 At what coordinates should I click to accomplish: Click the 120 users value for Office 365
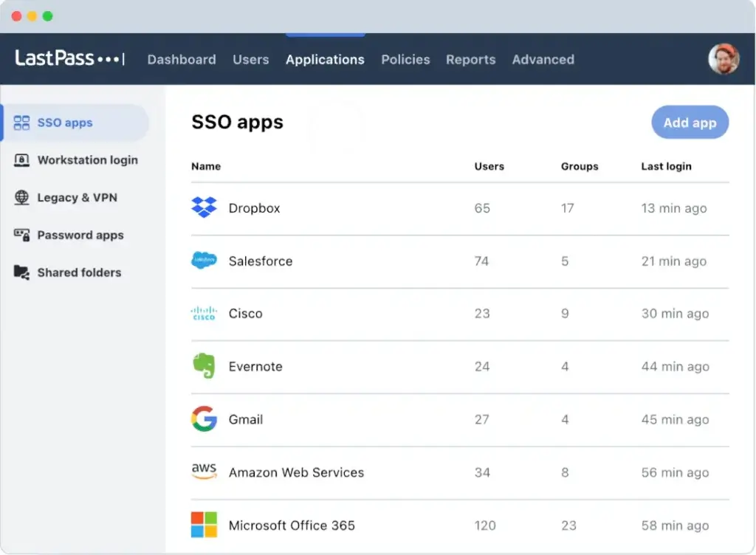pos(485,525)
